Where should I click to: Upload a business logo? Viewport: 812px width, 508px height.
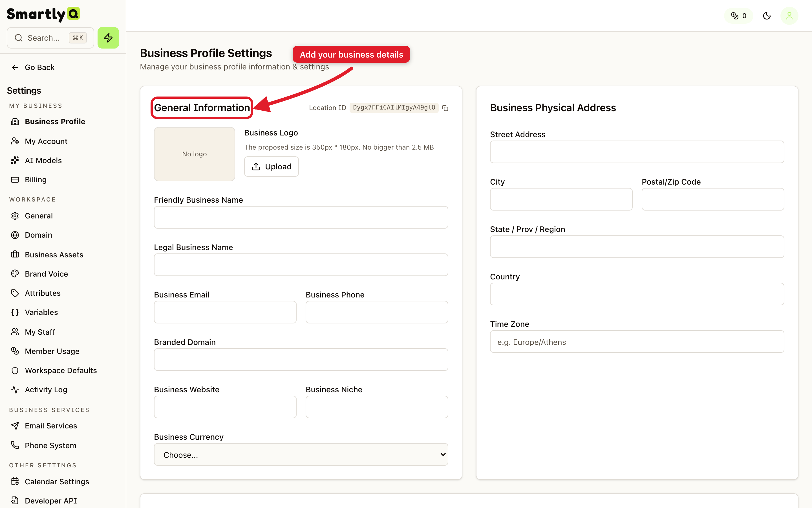pyautogui.click(x=272, y=167)
